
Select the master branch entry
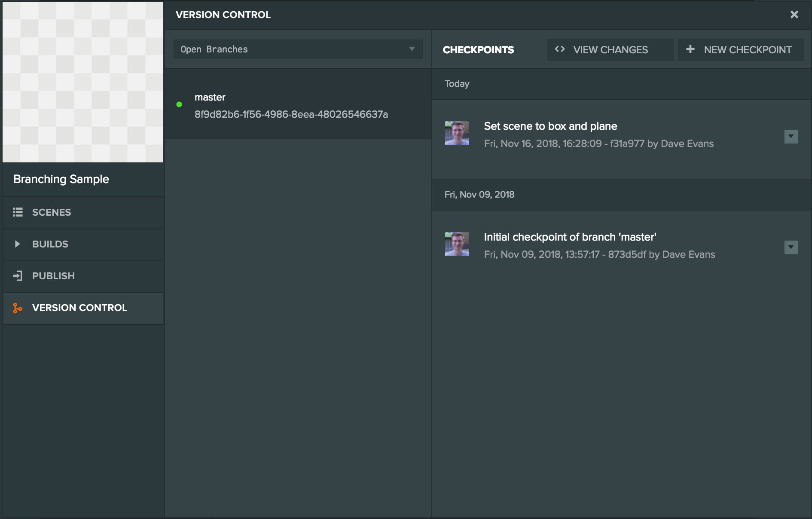tap(298, 104)
